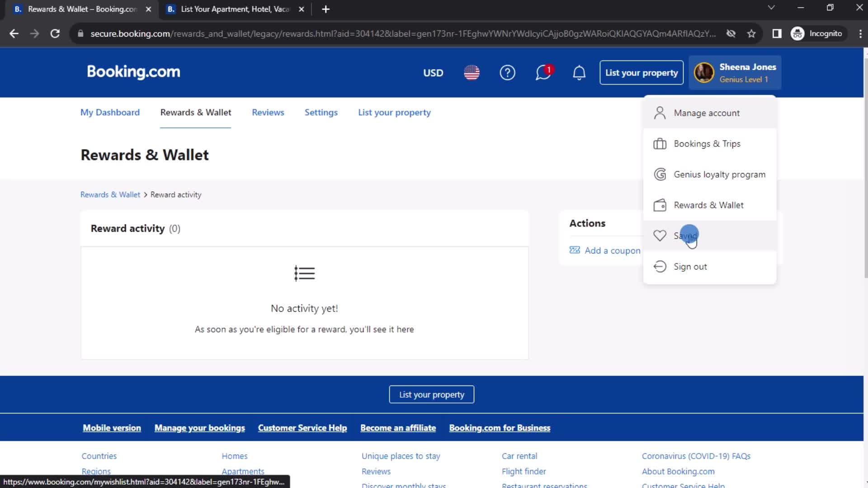Open the footer Reviews link under Unique places

376,471
